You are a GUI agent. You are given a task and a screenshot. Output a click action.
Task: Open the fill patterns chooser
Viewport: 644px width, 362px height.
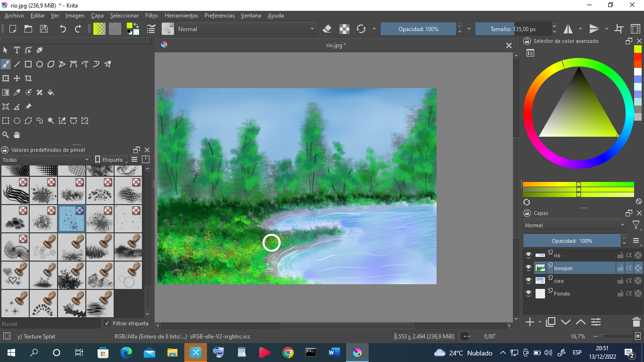tap(115, 29)
